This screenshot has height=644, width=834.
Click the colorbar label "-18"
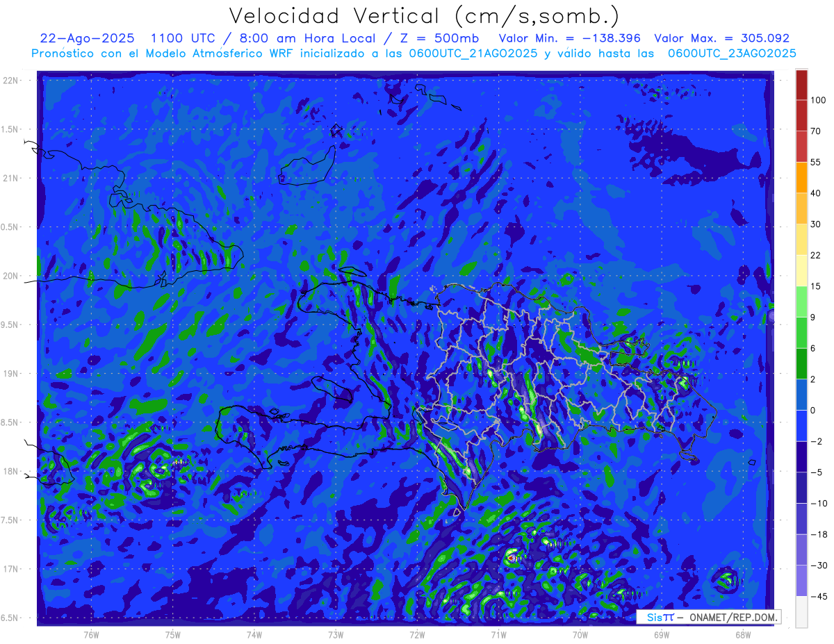[818, 534]
